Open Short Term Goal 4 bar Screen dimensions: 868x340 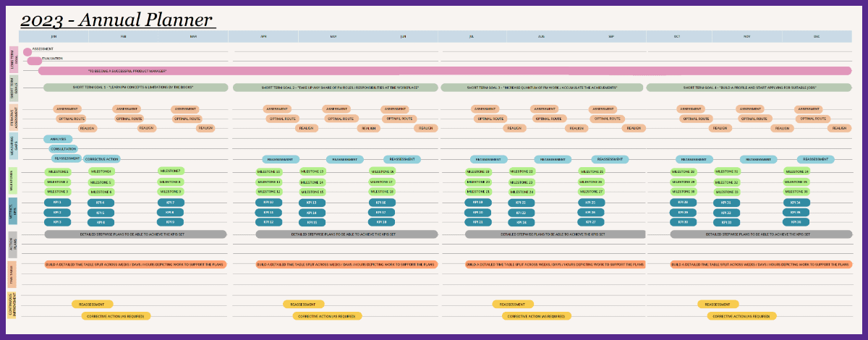[749, 88]
